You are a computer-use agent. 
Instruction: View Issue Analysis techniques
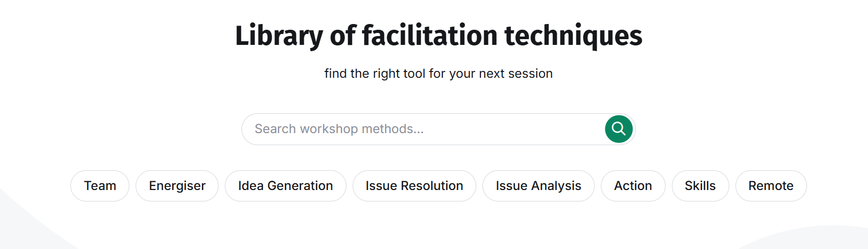(538, 186)
